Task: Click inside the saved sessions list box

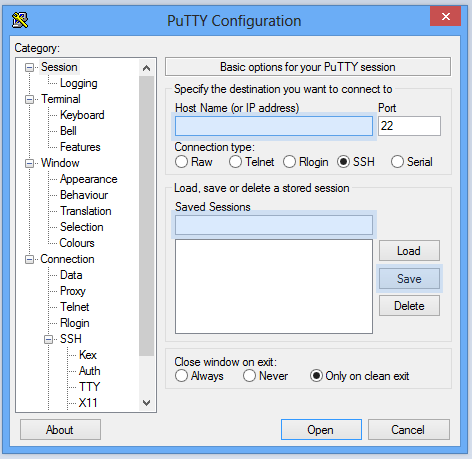Action: pos(274,286)
